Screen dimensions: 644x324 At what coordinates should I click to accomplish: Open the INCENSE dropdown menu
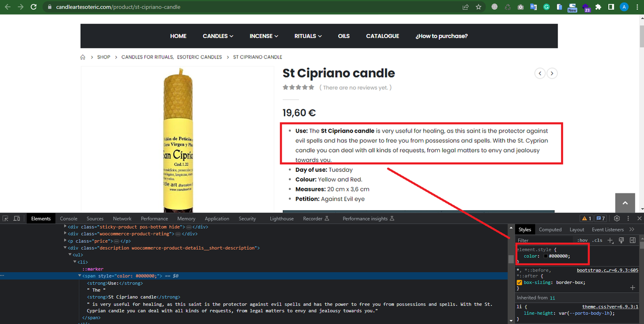(264, 36)
